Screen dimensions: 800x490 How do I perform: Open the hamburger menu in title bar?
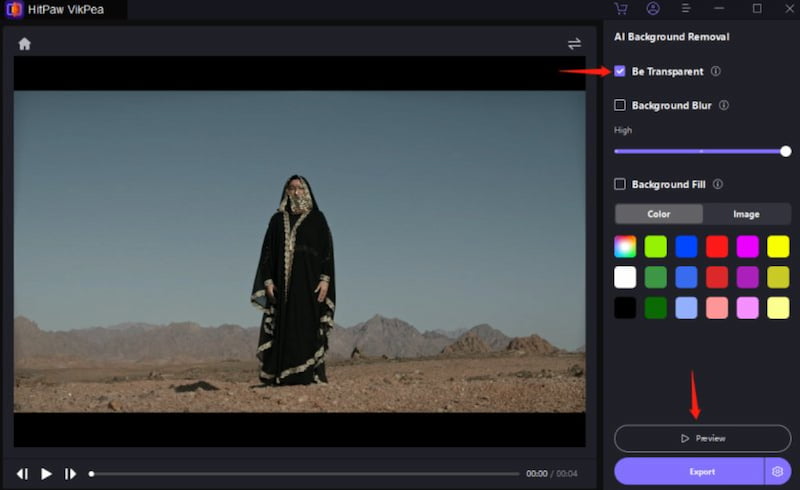(x=685, y=9)
